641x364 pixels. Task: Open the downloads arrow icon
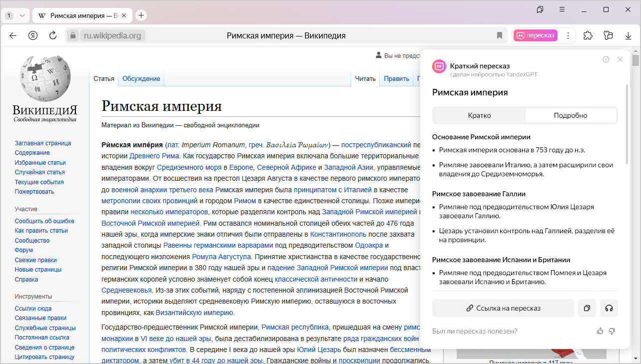pos(628,35)
